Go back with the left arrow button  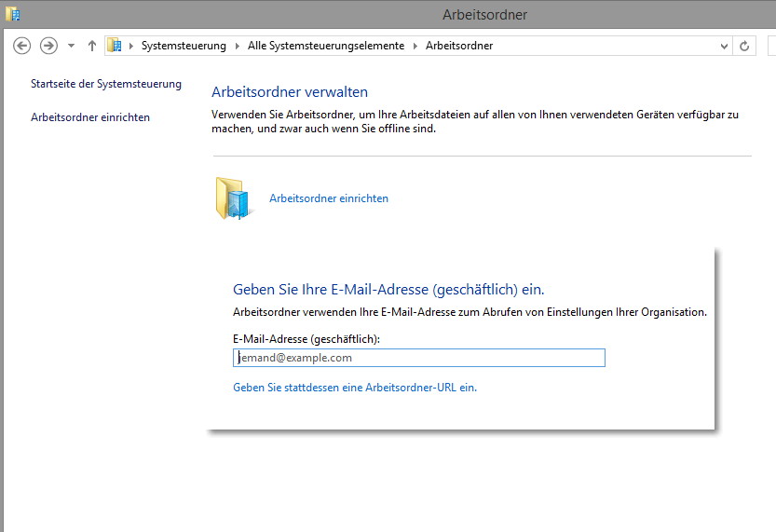click(21, 46)
